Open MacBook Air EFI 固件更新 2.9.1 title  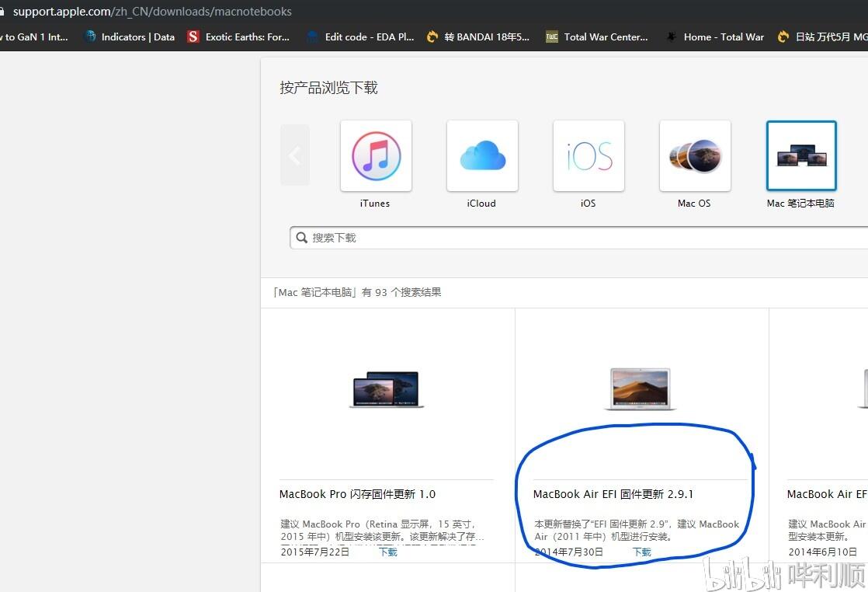[x=613, y=494]
